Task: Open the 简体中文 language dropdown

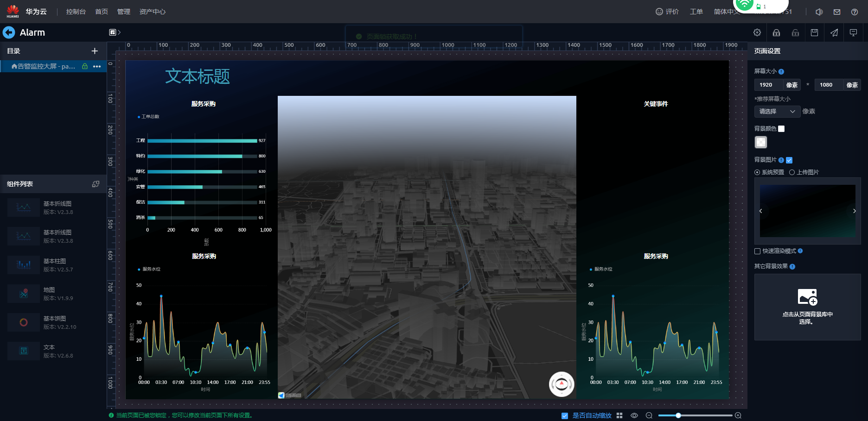Action: pos(726,12)
